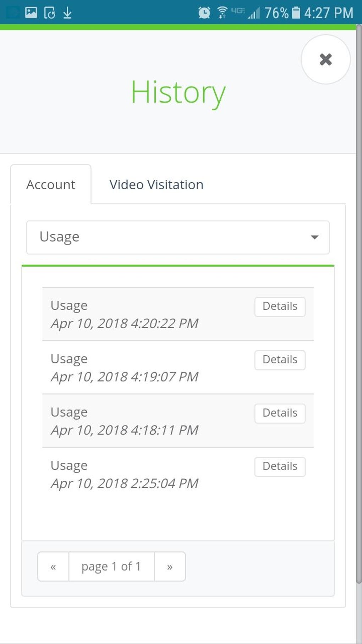View details for the 4:20:22 PM usage
362x644 pixels.
280,307
